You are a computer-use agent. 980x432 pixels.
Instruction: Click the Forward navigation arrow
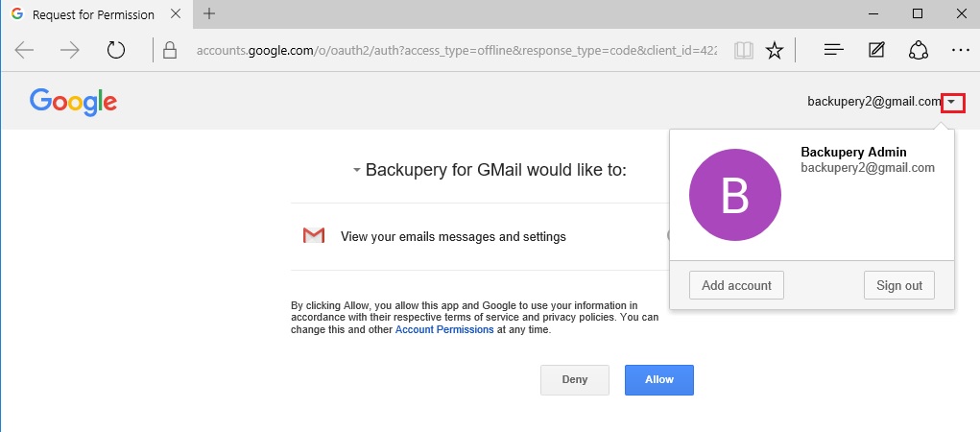[x=70, y=50]
